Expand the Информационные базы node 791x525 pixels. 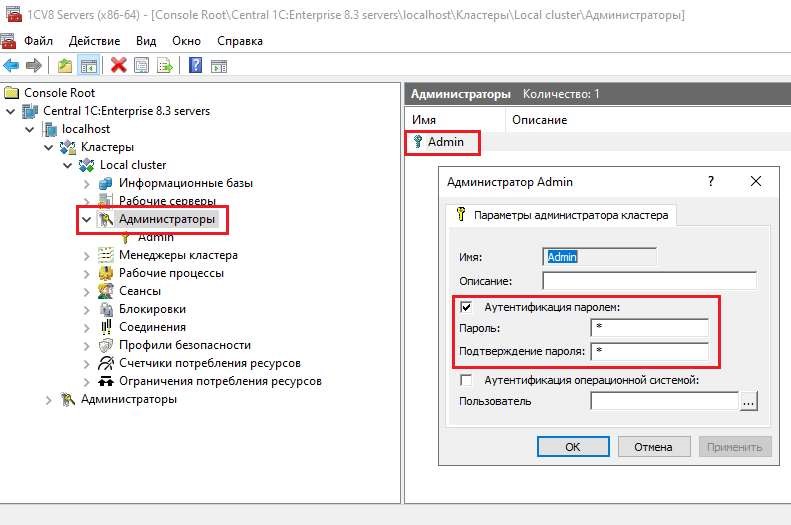click(x=86, y=183)
